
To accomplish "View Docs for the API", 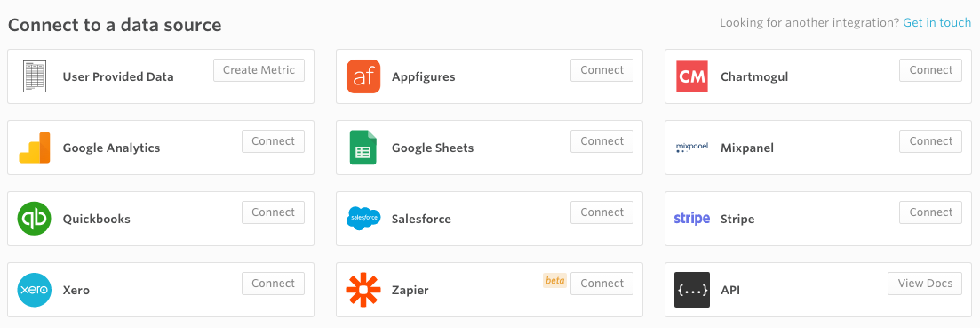I will tap(925, 283).
